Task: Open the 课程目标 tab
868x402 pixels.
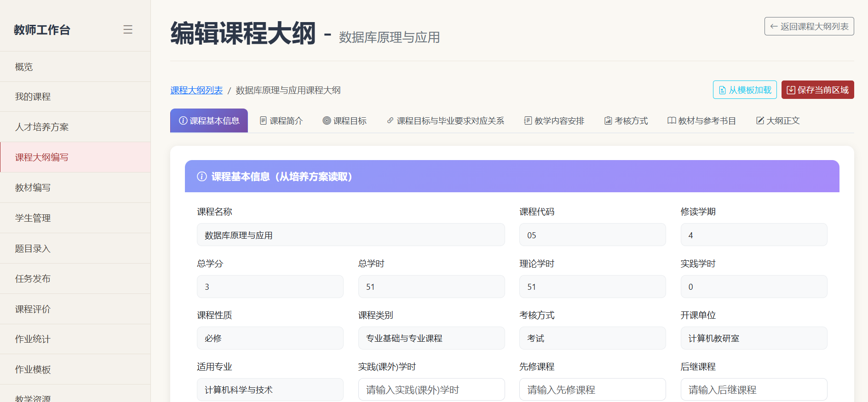Action: [x=345, y=121]
